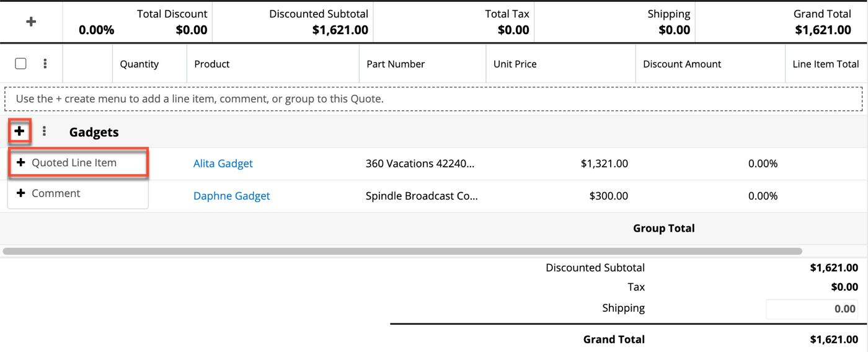Open the Gadgets group three-dot actions menu
The width and height of the screenshot is (868, 352).
(44, 131)
